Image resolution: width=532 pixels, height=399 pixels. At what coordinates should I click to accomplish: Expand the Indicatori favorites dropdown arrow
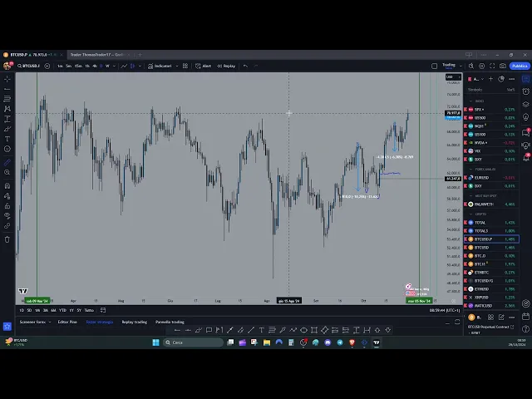click(x=177, y=66)
